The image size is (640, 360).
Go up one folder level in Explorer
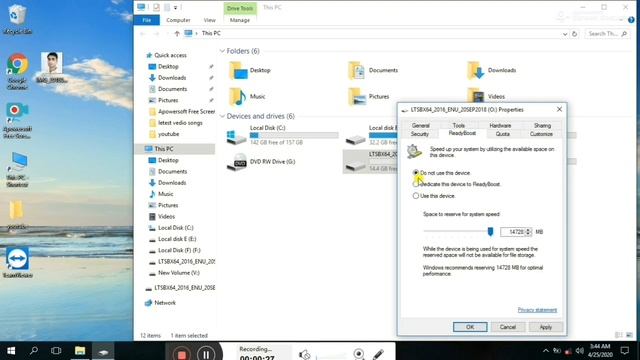(177, 33)
